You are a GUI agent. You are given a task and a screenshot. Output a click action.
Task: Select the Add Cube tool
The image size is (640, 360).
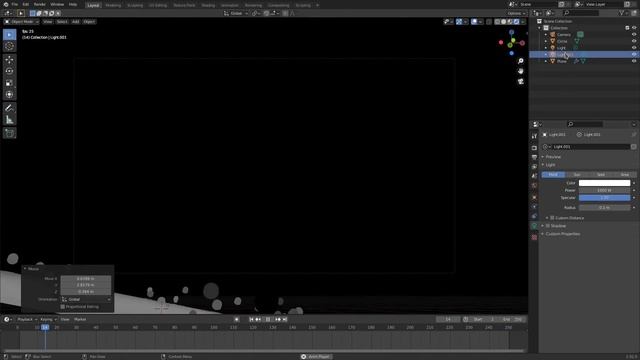pyautogui.click(x=9, y=133)
